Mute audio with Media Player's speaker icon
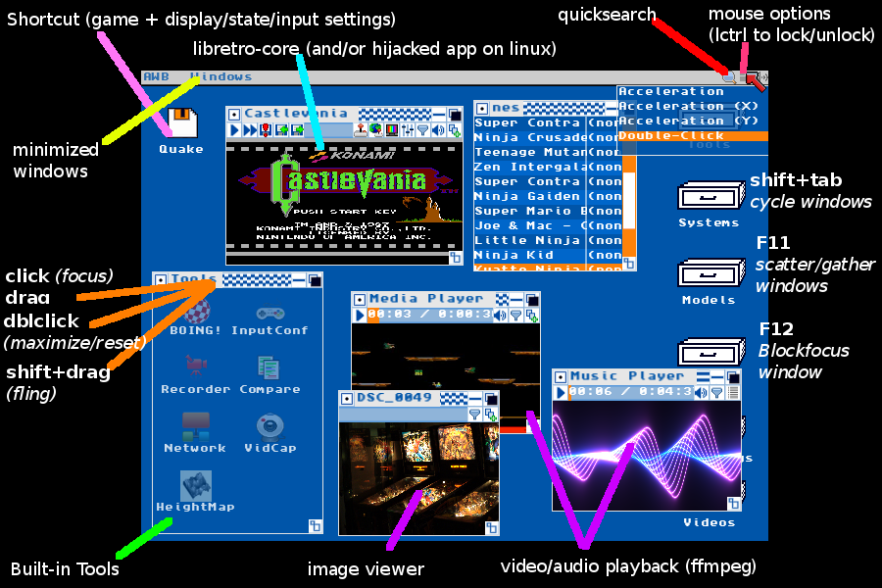Image resolution: width=882 pixels, height=588 pixels. click(499, 315)
